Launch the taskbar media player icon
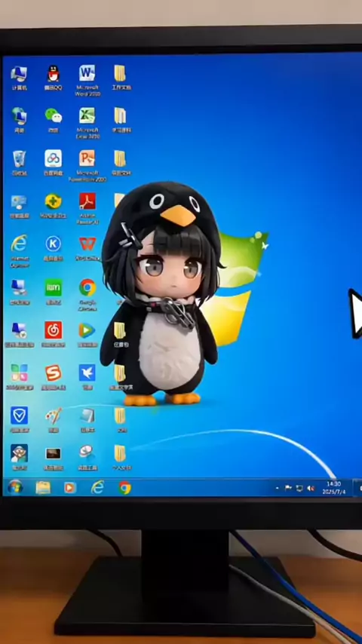Viewport: 362px width, 644px height. tap(70, 488)
